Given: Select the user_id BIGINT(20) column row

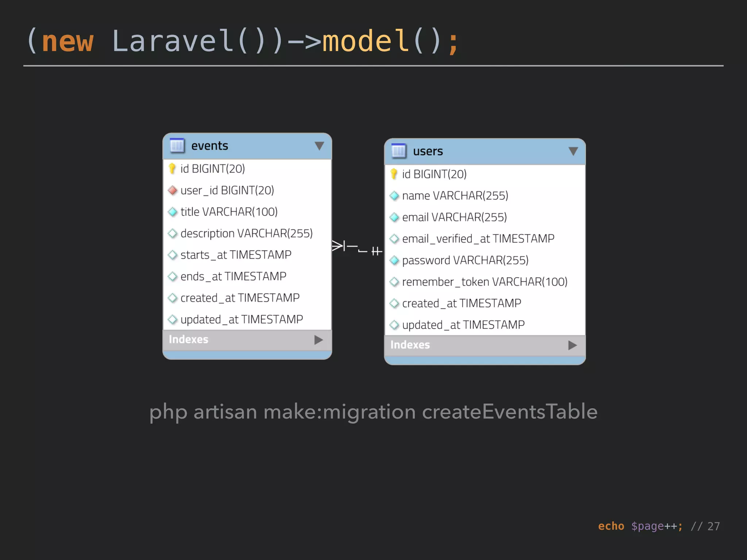Looking at the screenshot, I should tap(247, 190).
